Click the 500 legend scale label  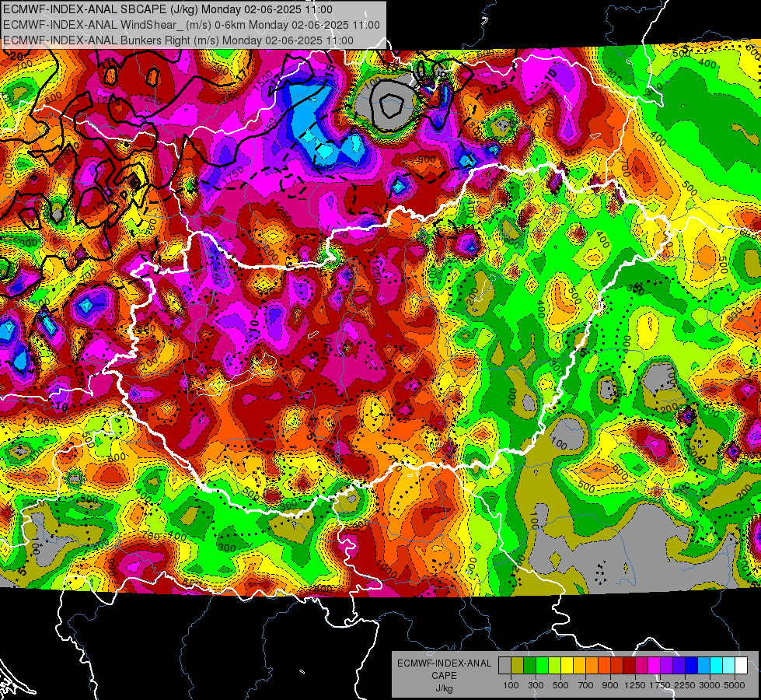point(560,685)
